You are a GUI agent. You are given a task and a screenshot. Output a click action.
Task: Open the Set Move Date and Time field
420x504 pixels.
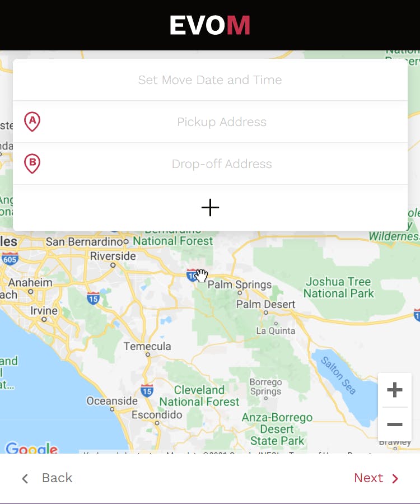(x=210, y=80)
